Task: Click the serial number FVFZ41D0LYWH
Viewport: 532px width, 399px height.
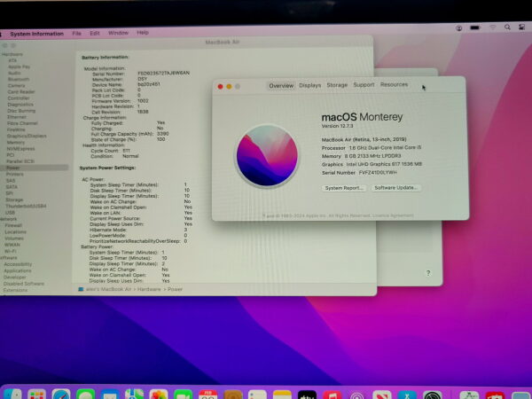Action: coord(378,172)
